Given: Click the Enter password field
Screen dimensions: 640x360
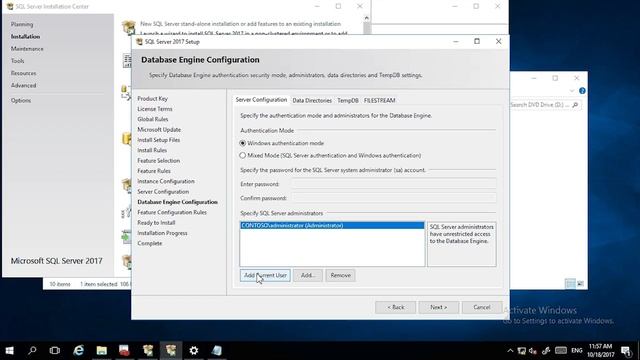Looking at the screenshot, I should tap(394, 184).
